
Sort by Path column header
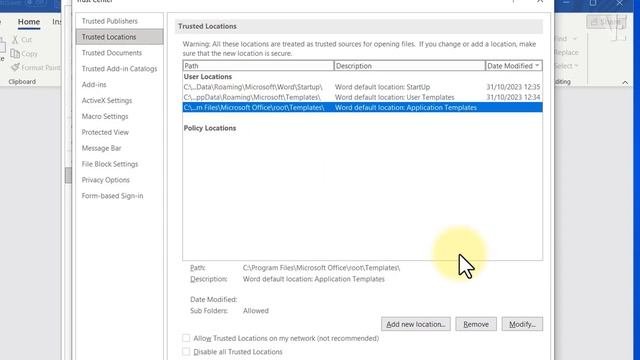258,66
